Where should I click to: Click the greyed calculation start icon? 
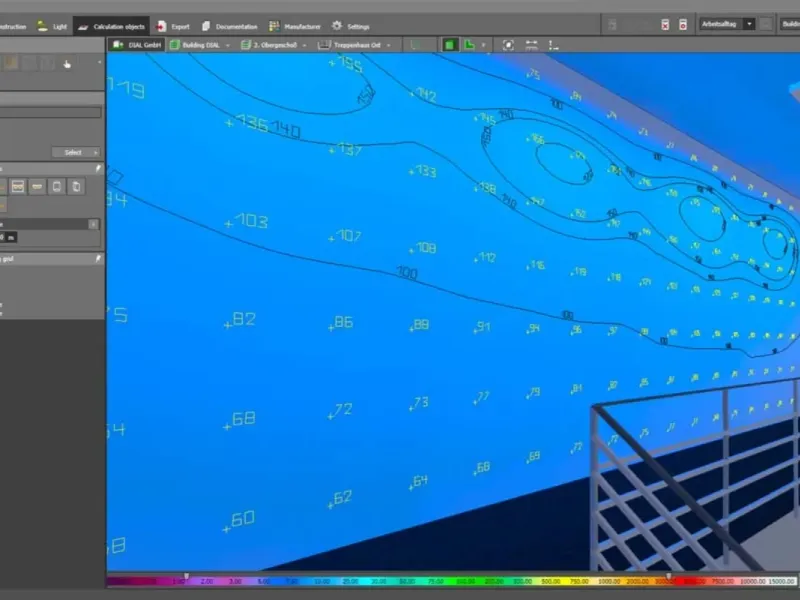tap(613, 24)
